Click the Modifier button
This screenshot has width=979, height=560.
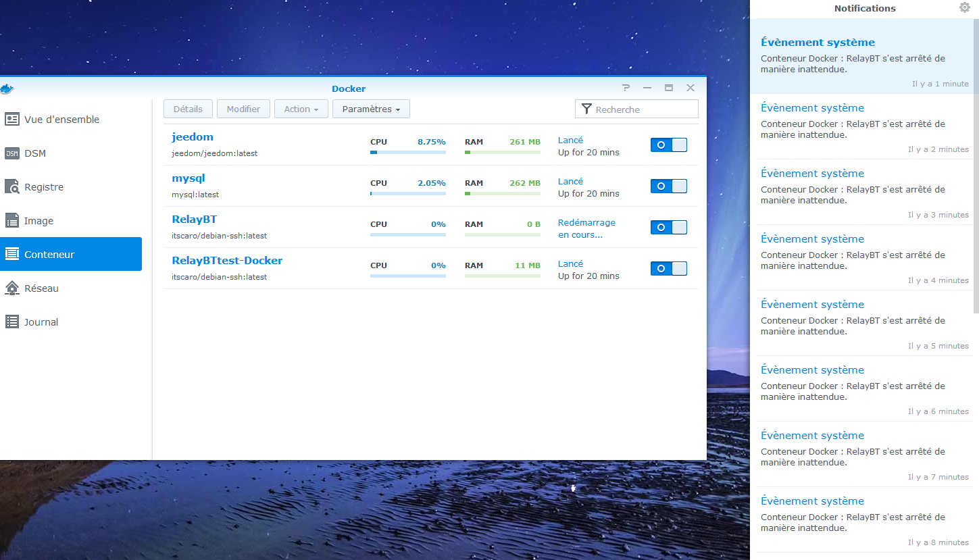click(243, 109)
